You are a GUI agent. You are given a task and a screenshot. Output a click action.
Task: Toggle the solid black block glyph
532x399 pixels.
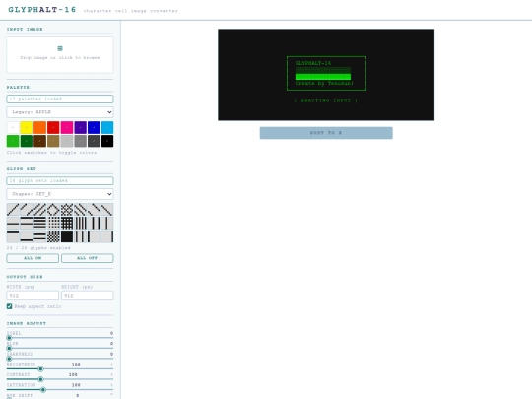coord(67,236)
